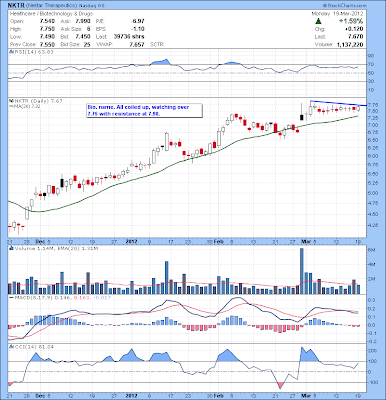Click the RSI(14) panel indicator icon

click(x=11, y=52)
